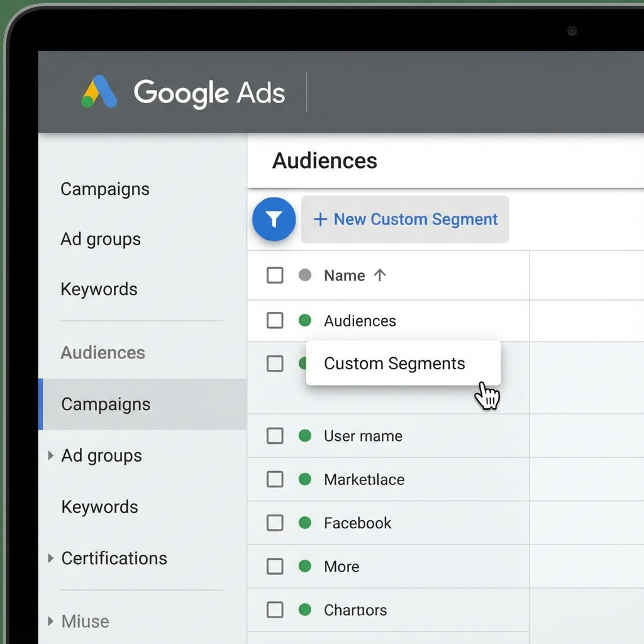Check the checkbox on the Audiences row
Screen dimensions: 644x644
(275, 321)
